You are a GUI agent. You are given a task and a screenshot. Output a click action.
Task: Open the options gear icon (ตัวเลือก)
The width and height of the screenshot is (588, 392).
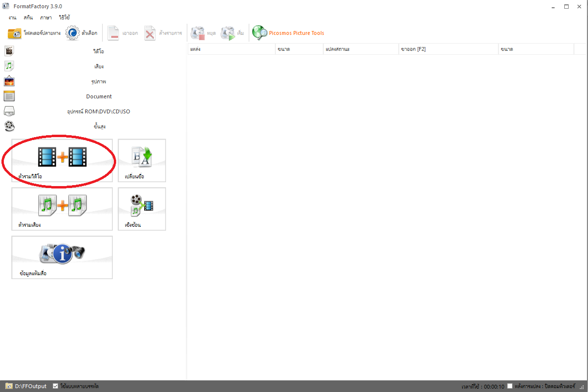pos(72,33)
